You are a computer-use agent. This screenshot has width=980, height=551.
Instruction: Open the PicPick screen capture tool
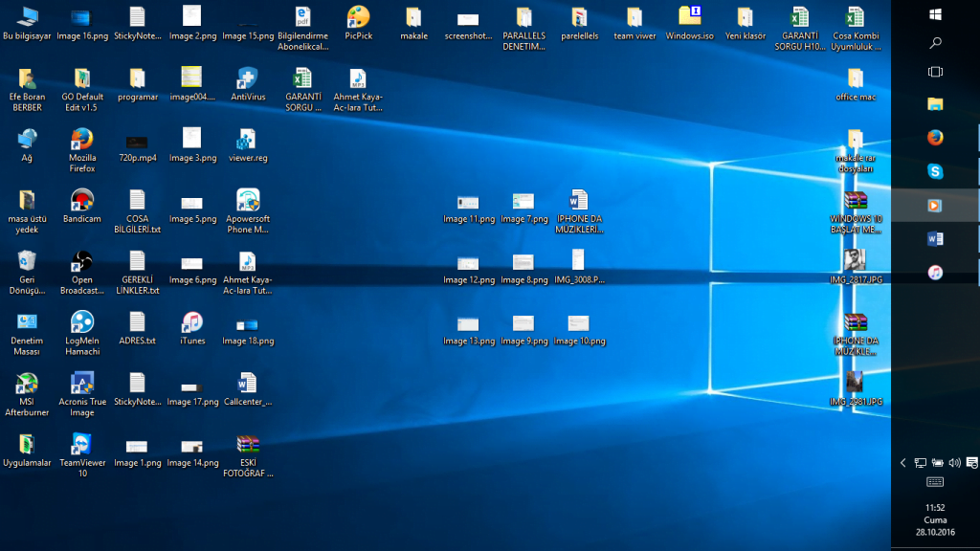(x=359, y=19)
